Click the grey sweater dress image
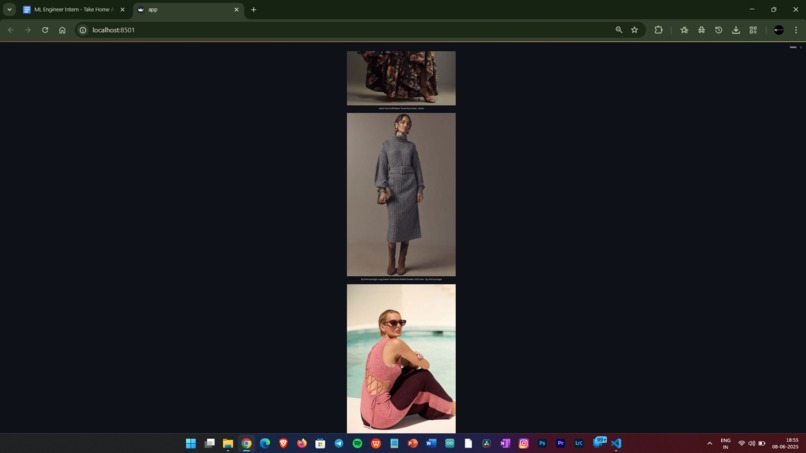The image size is (806, 453). 401,194
